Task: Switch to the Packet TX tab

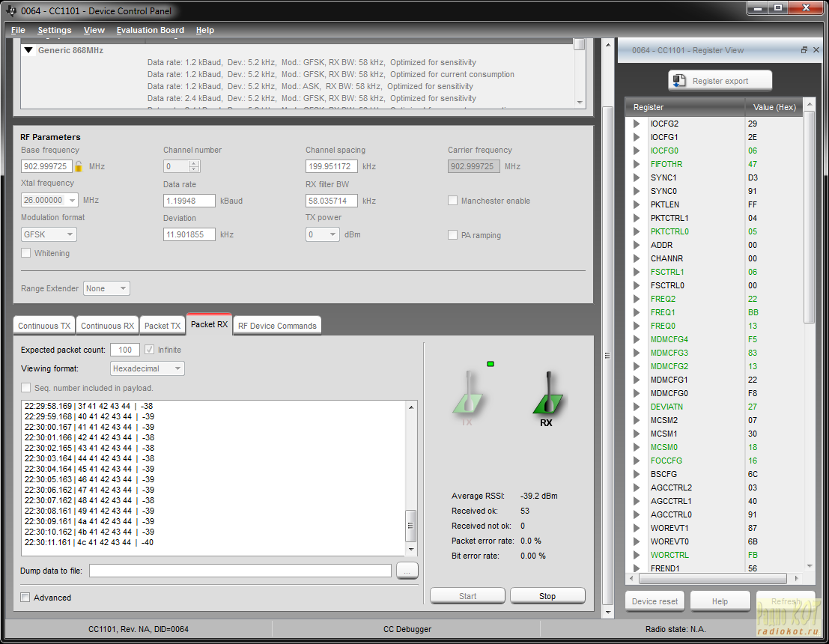Action: 163,326
